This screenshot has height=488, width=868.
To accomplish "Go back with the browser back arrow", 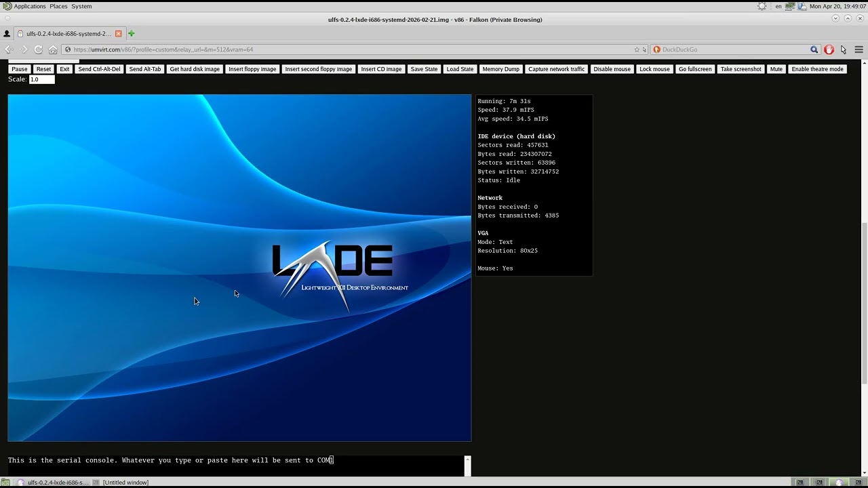I will coord(9,49).
